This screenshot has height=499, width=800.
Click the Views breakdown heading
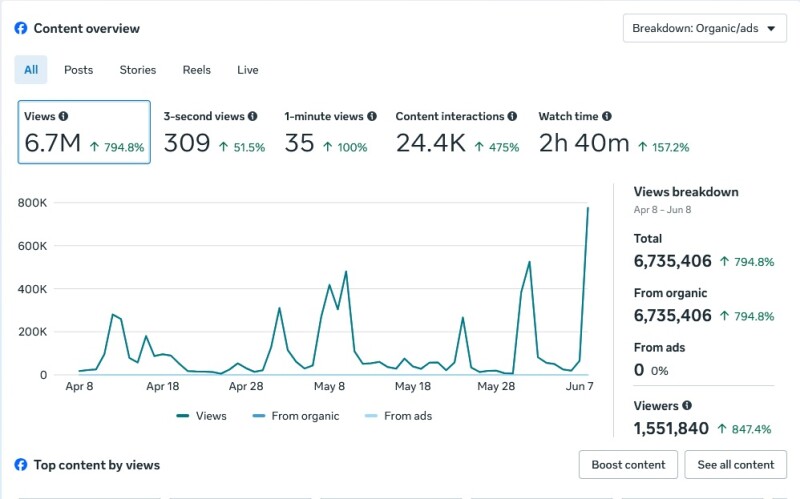coord(686,192)
